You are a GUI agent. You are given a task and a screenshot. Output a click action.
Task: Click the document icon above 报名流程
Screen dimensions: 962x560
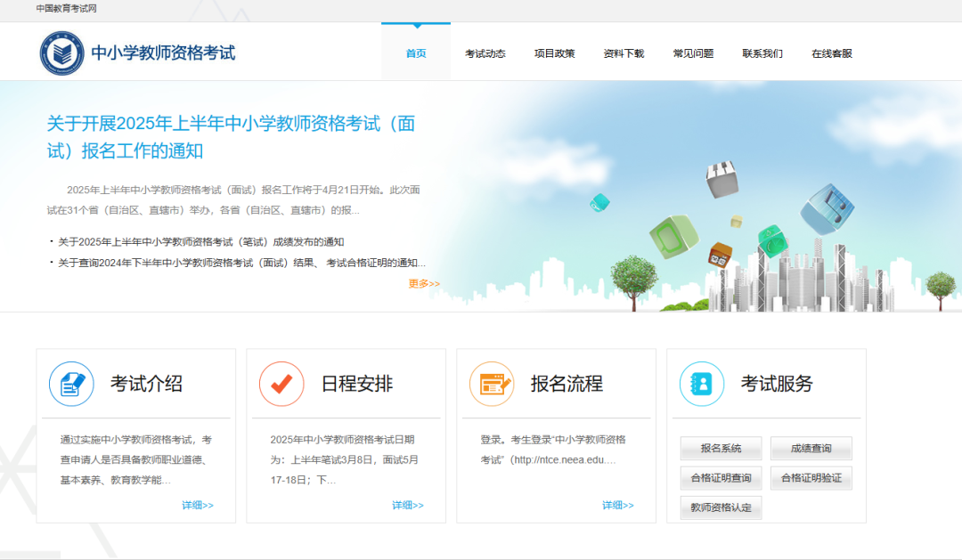[492, 384]
